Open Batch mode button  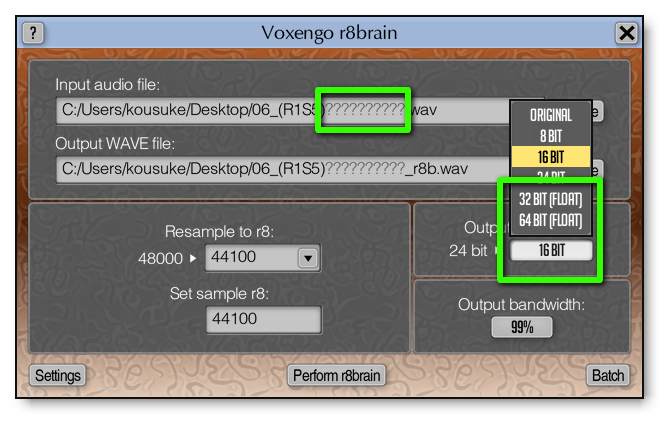608,375
